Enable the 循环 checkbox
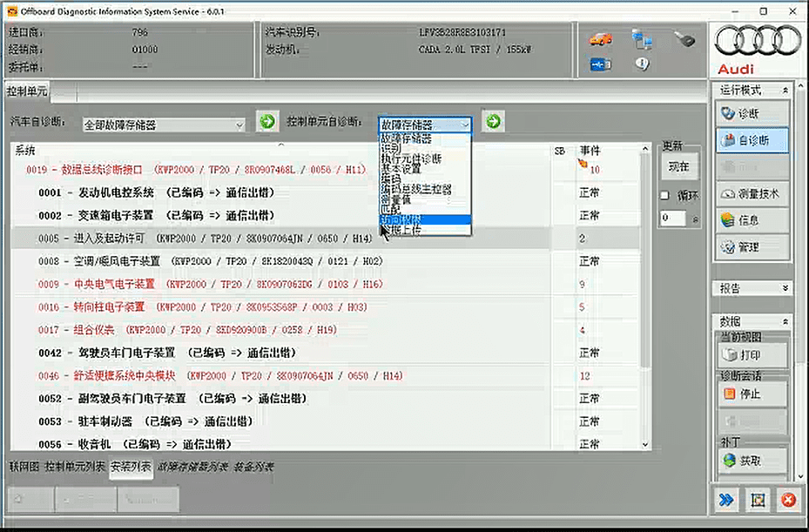The width and height of the screenshot is (809, 532). pyautogui.click(x=664, y=195)
